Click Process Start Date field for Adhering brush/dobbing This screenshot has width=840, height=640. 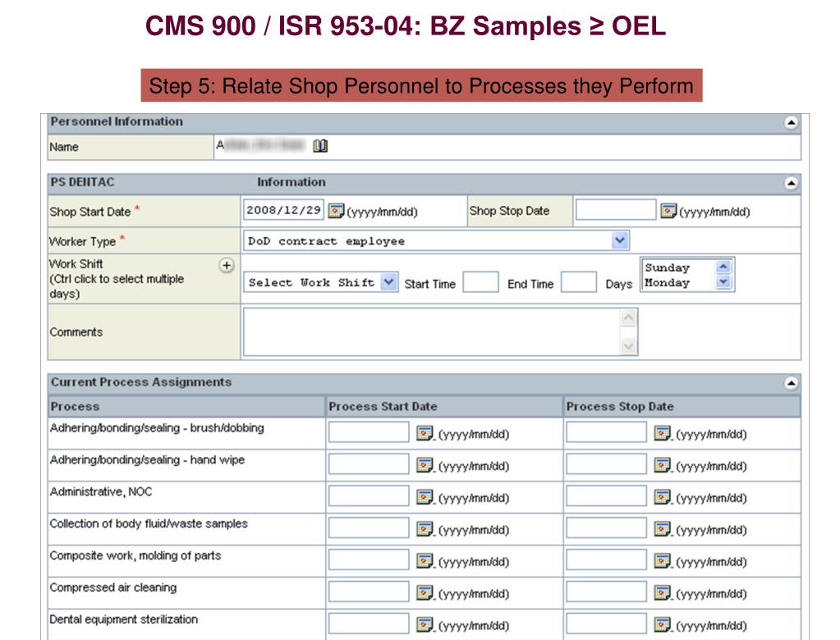(x=369, y=432)
